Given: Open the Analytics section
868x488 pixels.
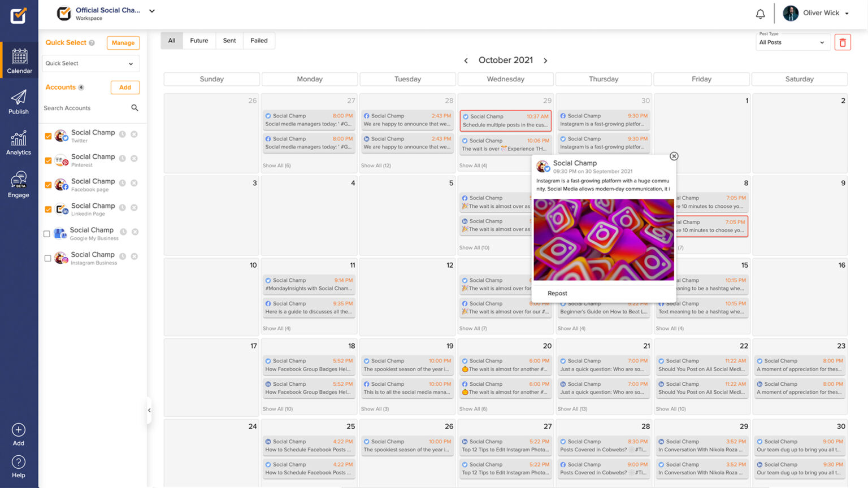Looking at the screenshot, I should (19, 143).
